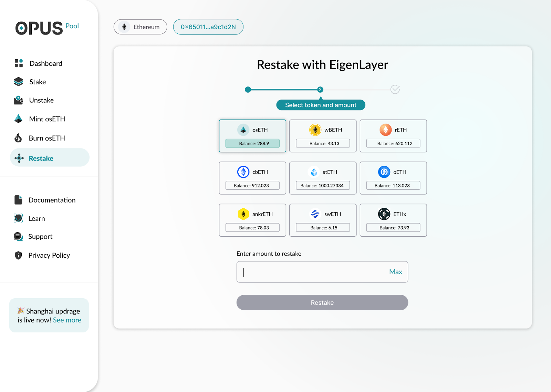Select the osETH token card
The width and height of the screenshot is (551, 392).
pos(252,136)
